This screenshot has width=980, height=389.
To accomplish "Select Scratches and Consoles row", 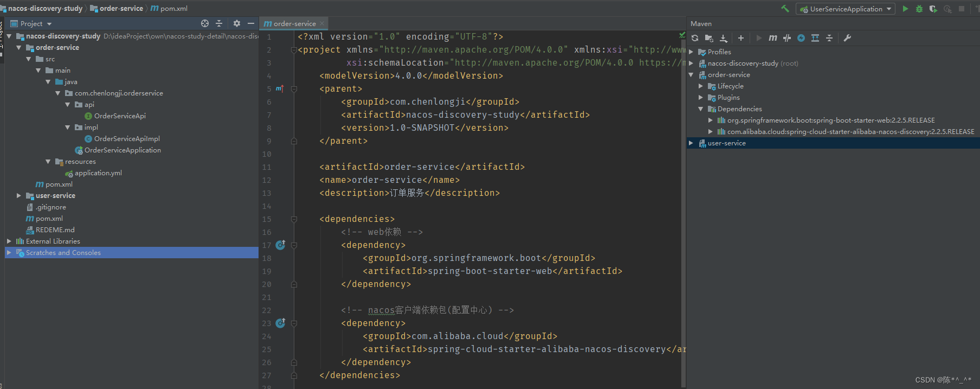I will (132, 252).
